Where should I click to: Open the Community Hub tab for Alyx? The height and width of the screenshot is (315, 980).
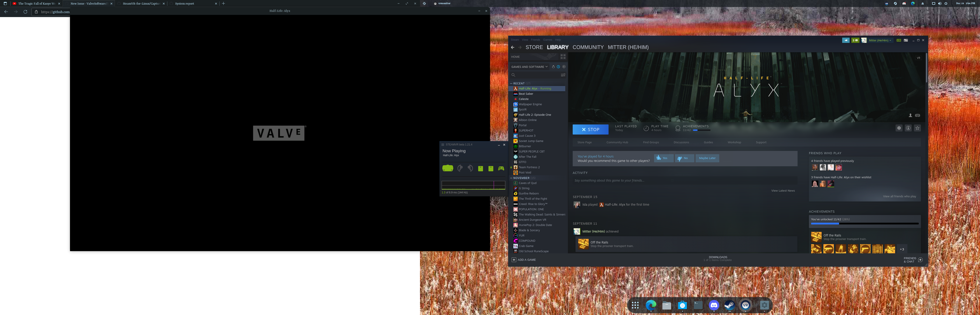(x=617, y=142)
